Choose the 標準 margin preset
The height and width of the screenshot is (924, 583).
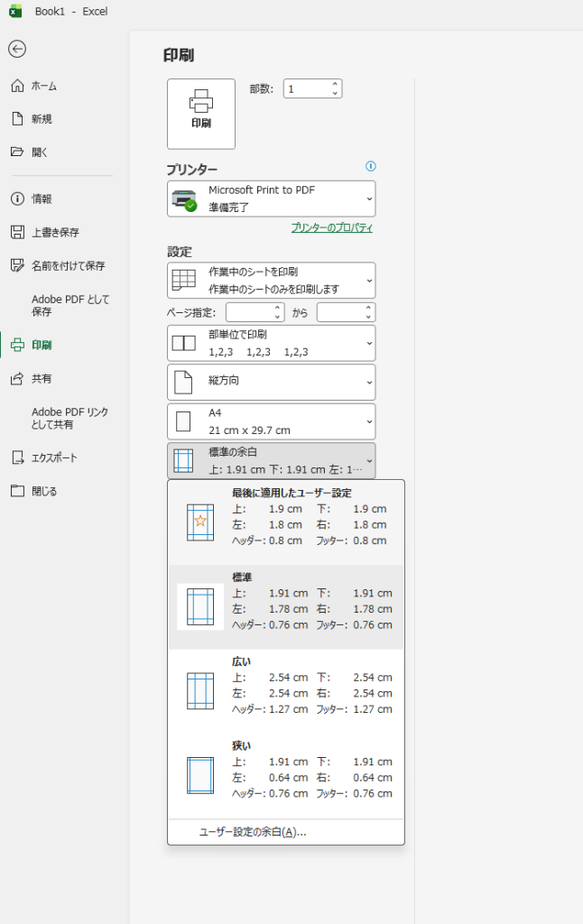point(286,607)
